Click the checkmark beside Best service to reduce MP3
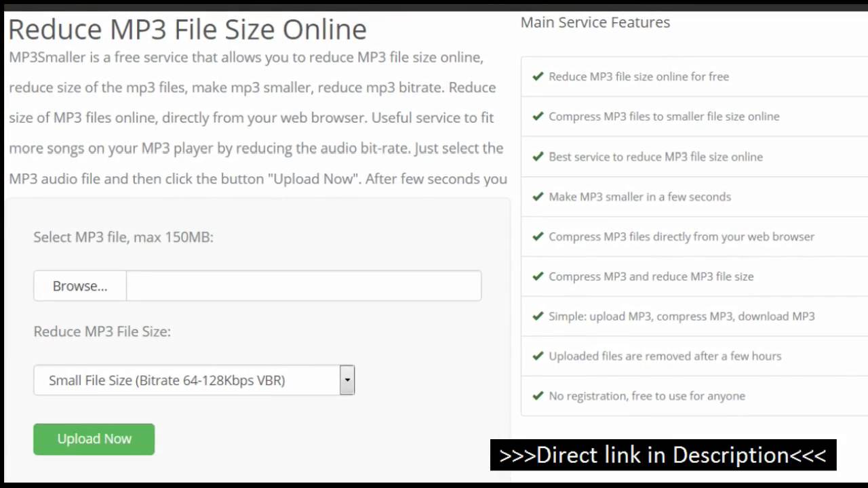This screenshot has width=868, height=488. pos(538,157)
